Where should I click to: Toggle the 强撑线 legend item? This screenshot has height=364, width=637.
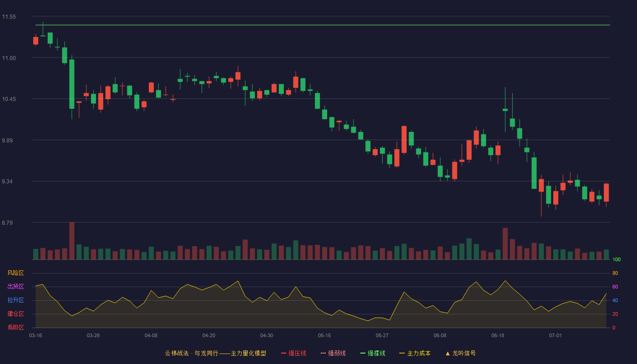(x=373, y=353)
